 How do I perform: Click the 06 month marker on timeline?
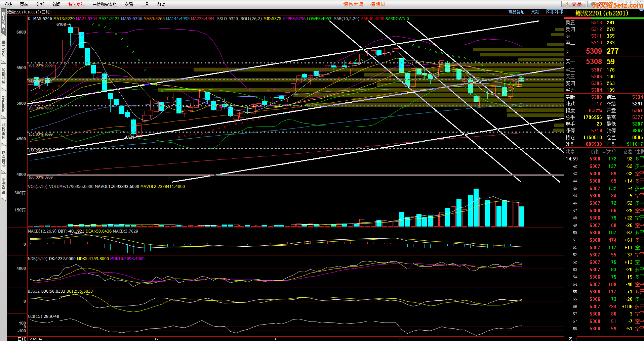(156, 339)
